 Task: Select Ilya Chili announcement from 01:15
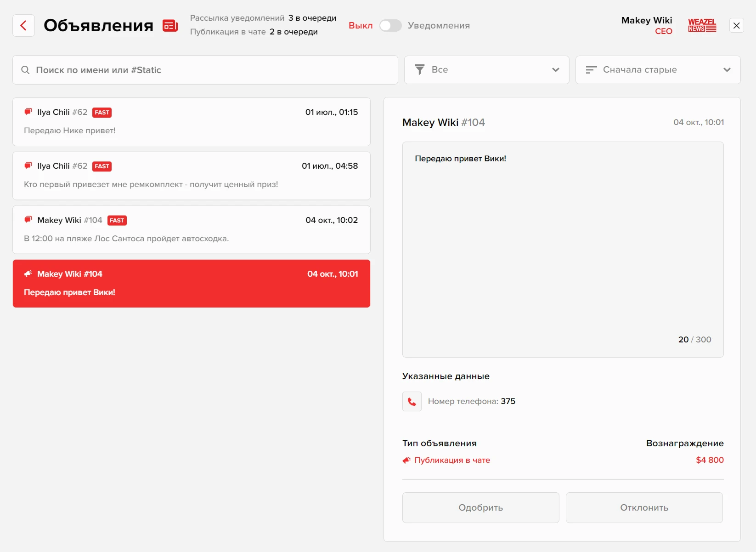191,122
